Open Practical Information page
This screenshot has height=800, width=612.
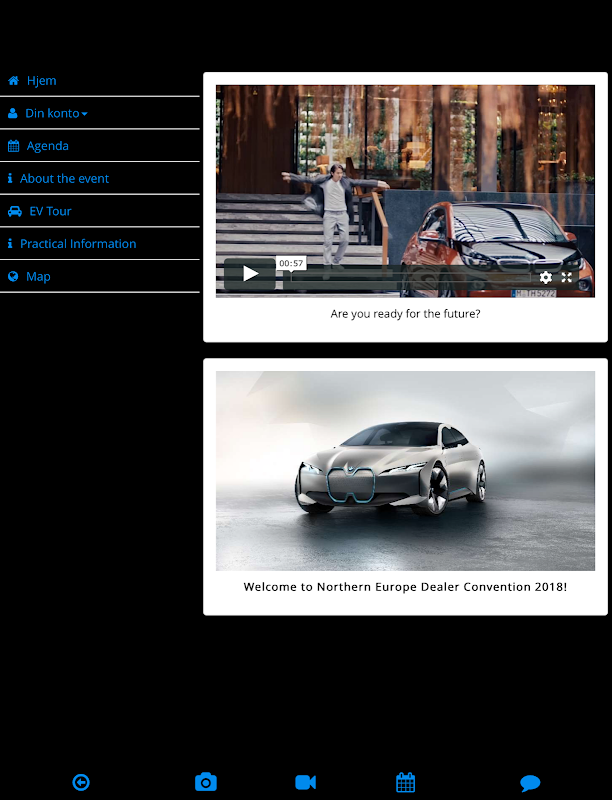[78, 244]
